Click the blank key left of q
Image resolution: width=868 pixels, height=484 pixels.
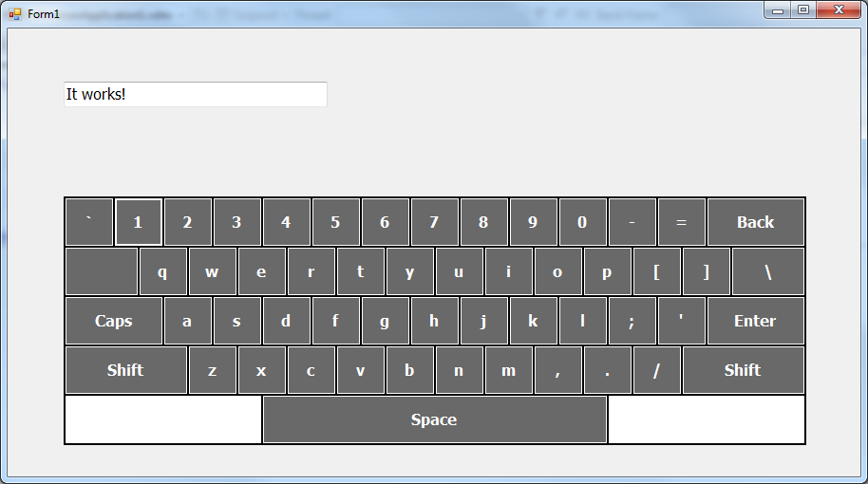click(102, 271)
